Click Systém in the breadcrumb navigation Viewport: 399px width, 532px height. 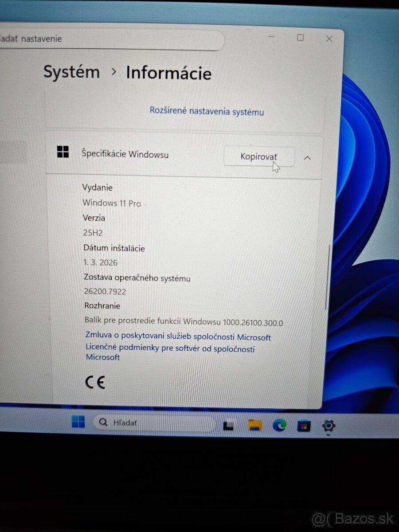coord(71,72)
